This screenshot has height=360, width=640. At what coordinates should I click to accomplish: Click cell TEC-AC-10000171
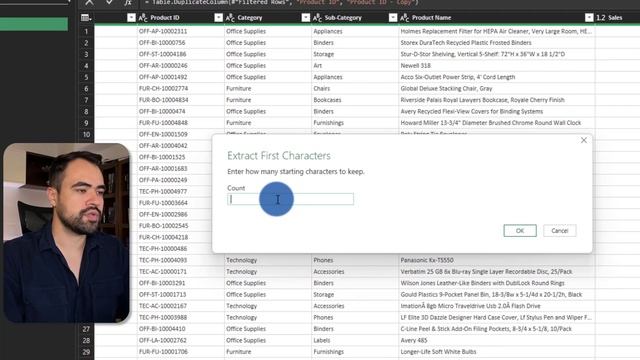(163, 271)
